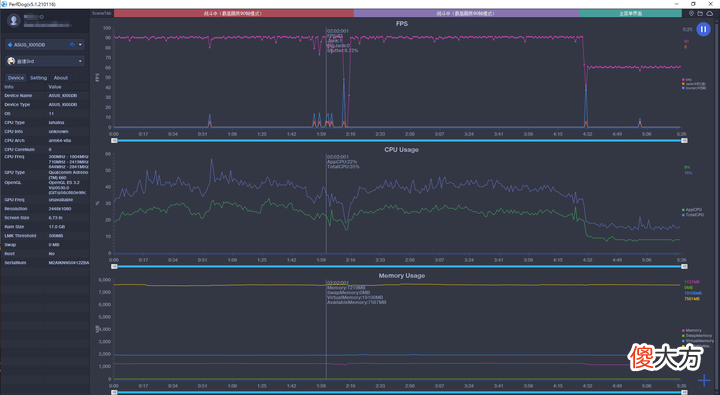Click the location pin icon in top bar
This screenshot has width=720, height=395.
click(691, 13)
